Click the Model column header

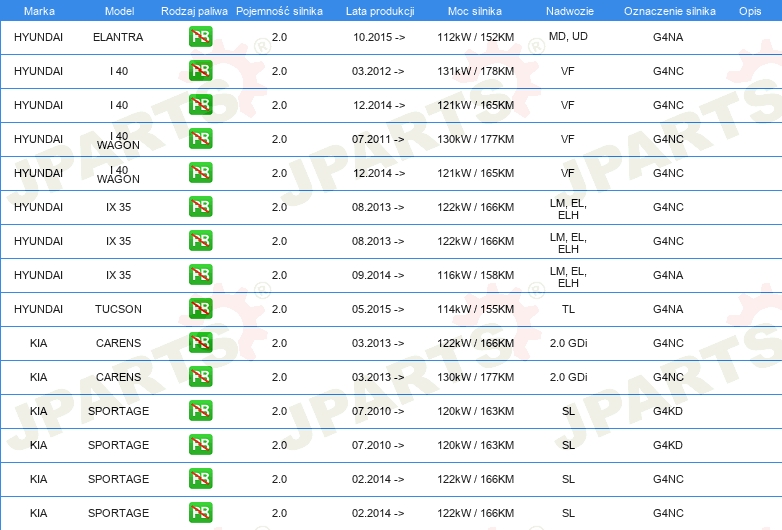(x=118, y=10)
